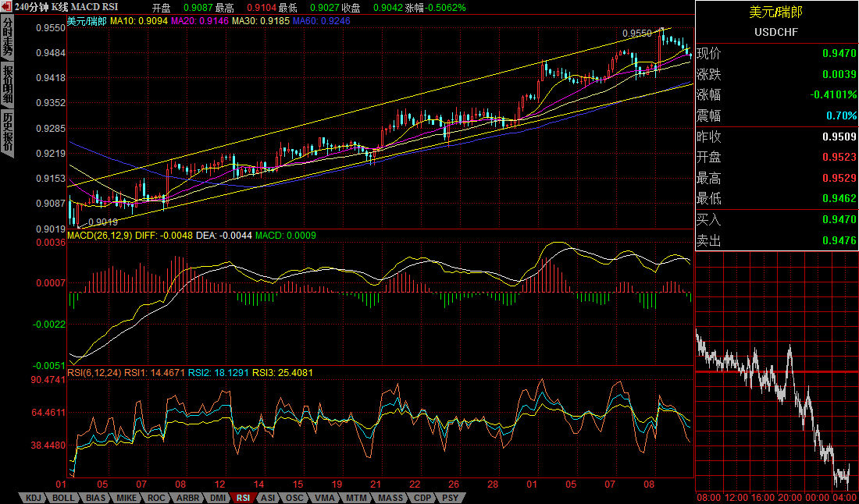Switch to the VMA indicator tab
This screenshot has width=859, height=504.
coord(325,498)
